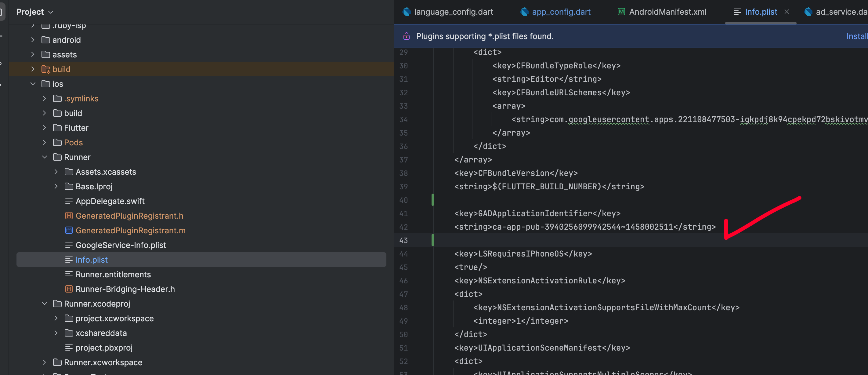
Task: Close the Info.plist editor tab
Action: point(787,12)
